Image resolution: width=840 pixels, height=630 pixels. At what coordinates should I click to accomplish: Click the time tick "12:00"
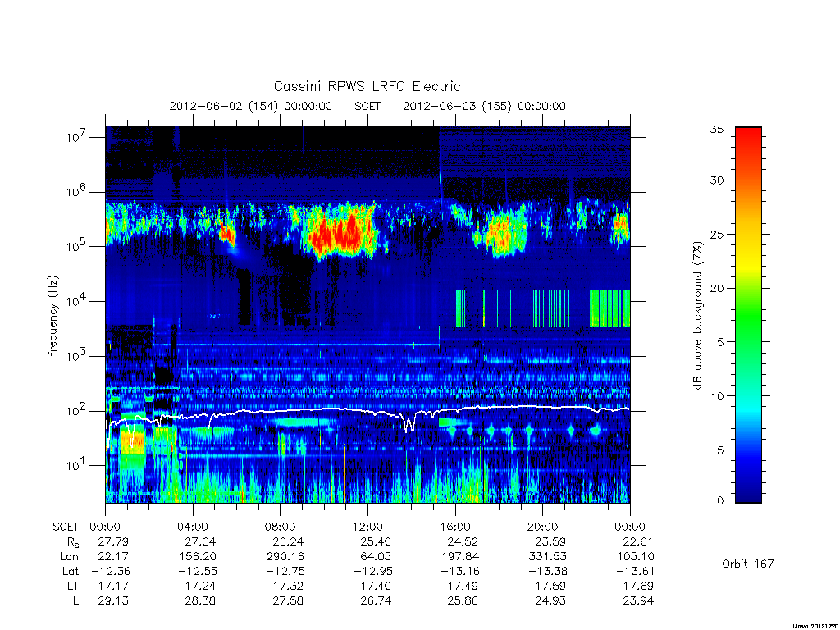tap(367, 527)
